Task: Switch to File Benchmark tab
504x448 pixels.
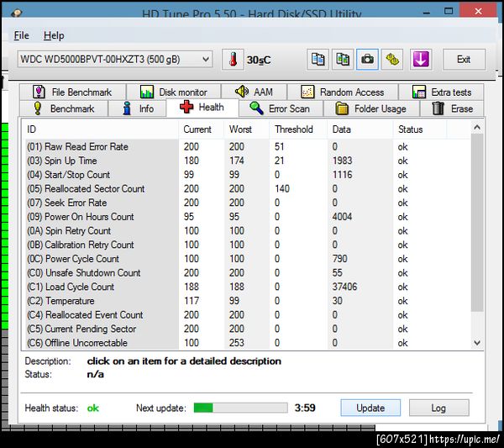Action: 72,92
